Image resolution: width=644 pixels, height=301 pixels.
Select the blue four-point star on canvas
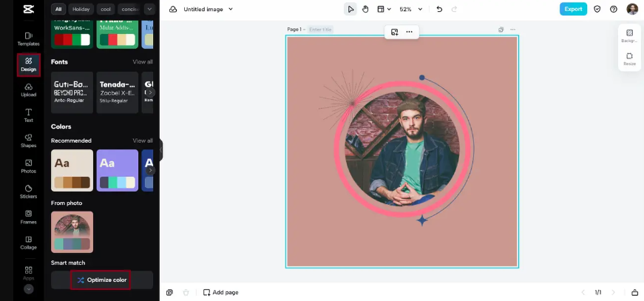[421, 220]
